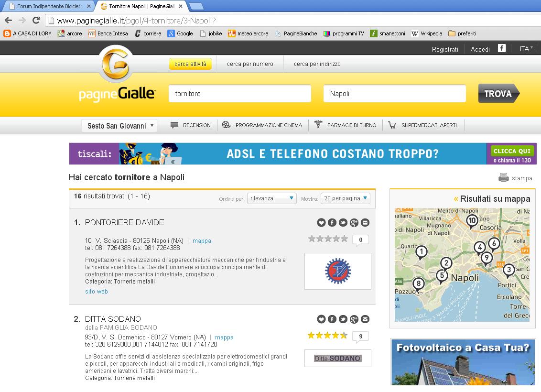Select the cerca per indirizzo tab
Viewport: 541px width, 392px height.
[317, 64]
